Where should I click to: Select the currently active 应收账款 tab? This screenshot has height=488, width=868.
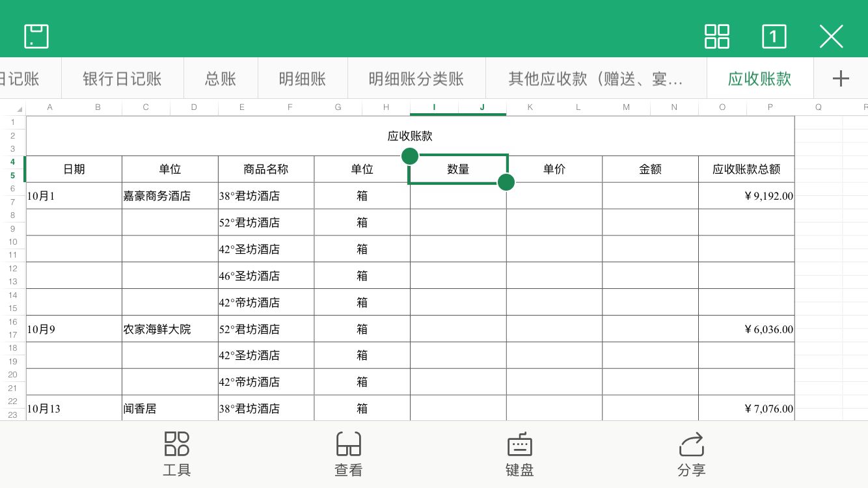(x=759, y=78)
